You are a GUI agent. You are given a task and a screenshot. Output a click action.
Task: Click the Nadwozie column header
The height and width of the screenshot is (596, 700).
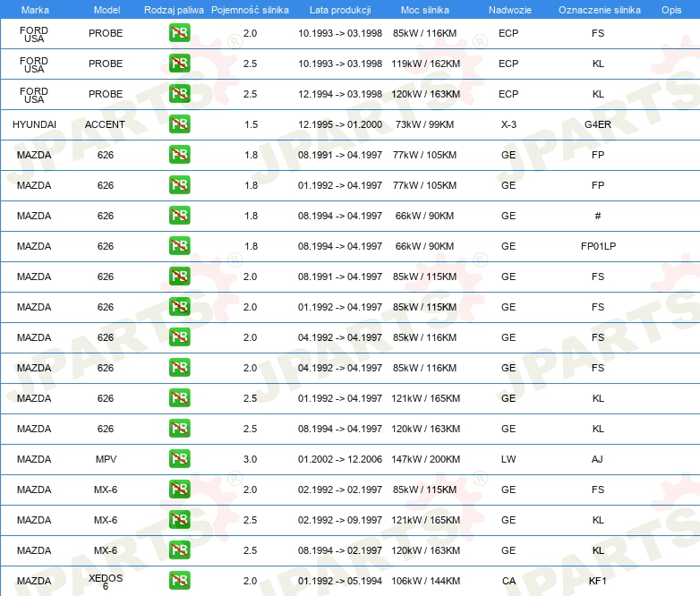coord(510,10)
